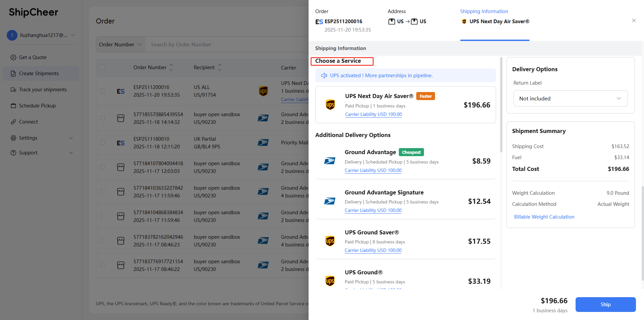644x320 pixels.
Task: Open Create Shipments in the sidebar
Action: [x=39, y=74]
